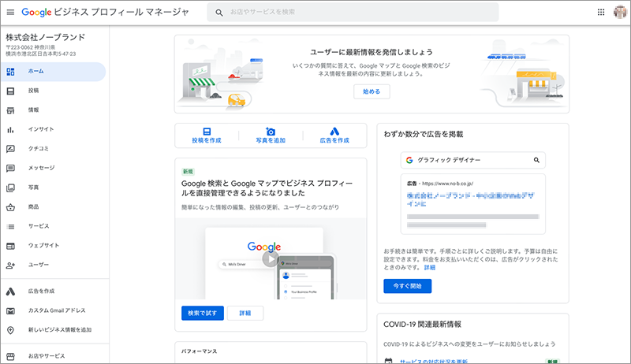This screenshot has height=364, width=631.
Task: Click the インサイト bar chart icon
Action: point(10,130)
